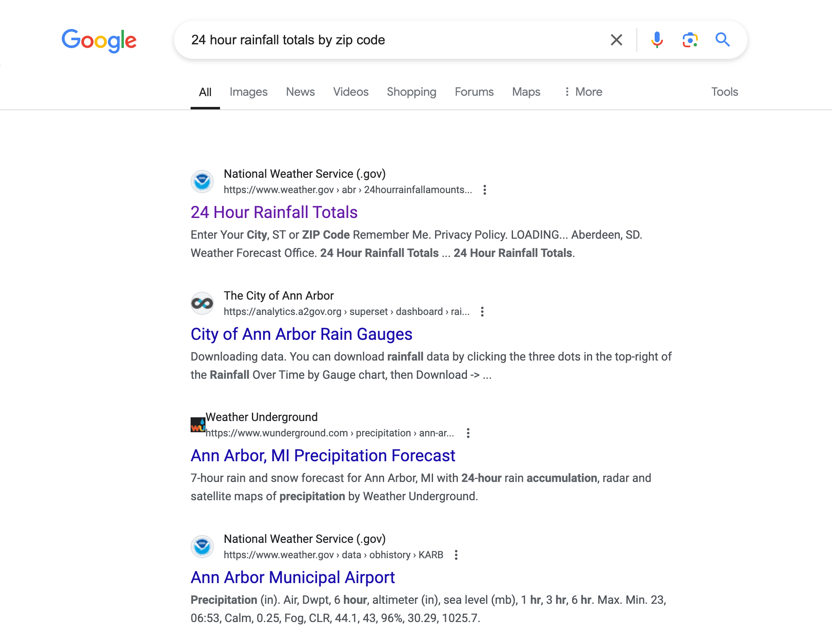Click the National Weather Service site favicon

tap(202, 181)
